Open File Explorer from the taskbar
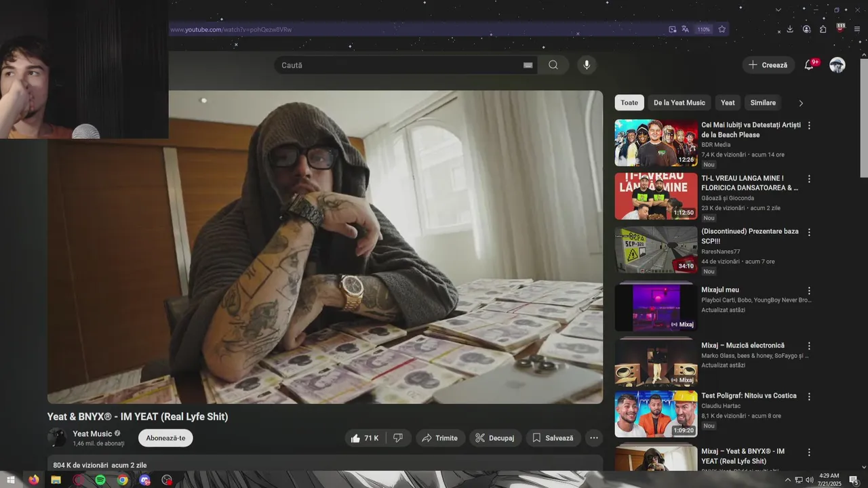The width and height of the screenshot is (868, 488). 56,480
